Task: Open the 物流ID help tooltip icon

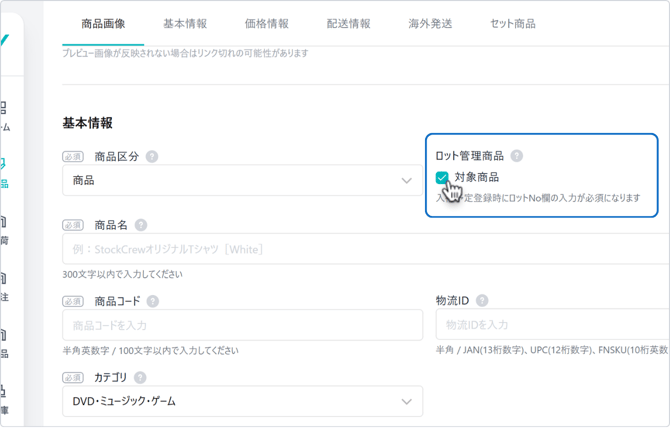Action: point(482,301)
